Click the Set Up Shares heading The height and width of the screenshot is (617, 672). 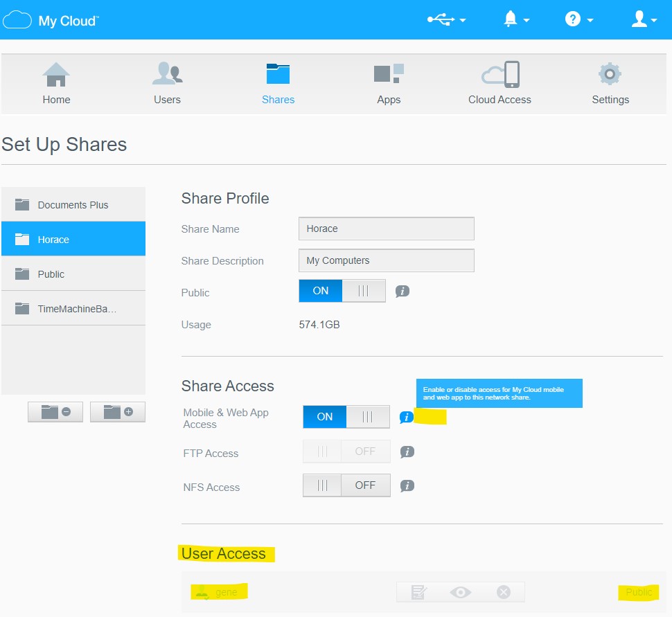pyautogui.click(x=64, y=145)
